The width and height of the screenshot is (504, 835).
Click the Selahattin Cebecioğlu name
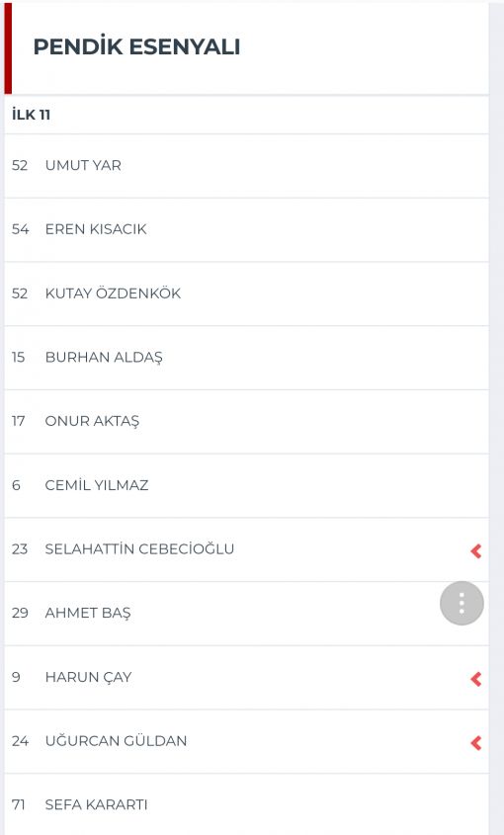point(139,549)
